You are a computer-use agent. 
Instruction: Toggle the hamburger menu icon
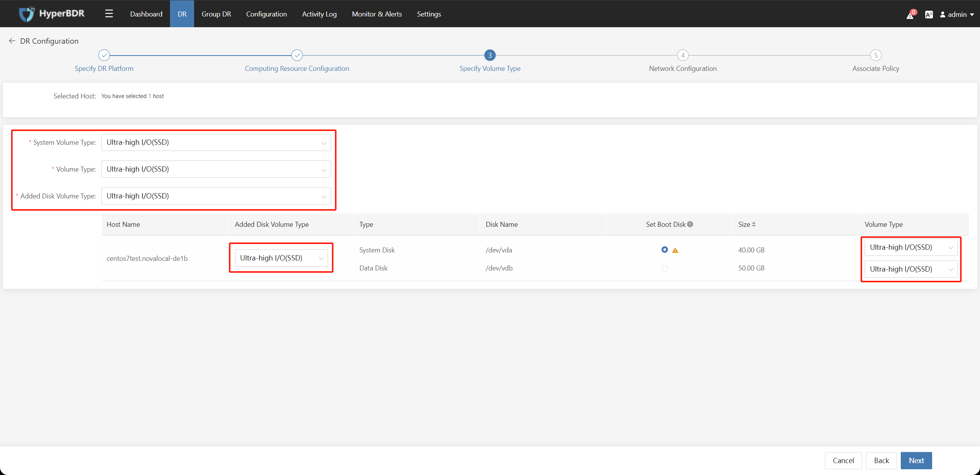click(109, 14)
